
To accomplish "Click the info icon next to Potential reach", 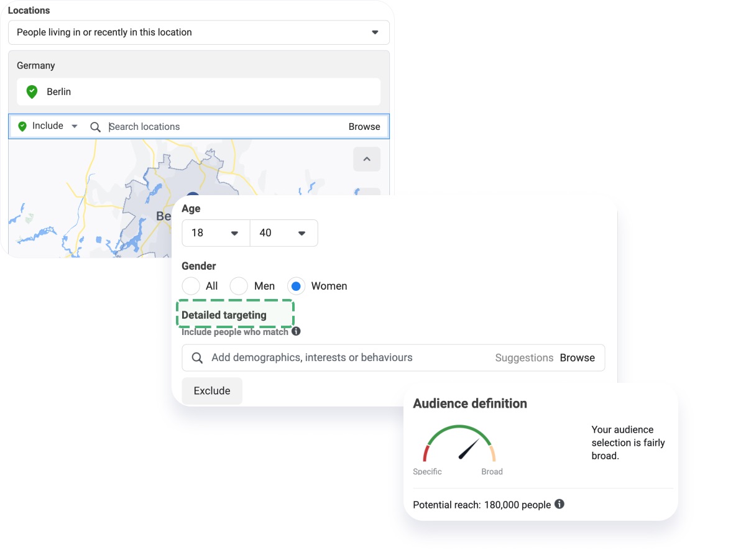I will (x=559, y=504).
